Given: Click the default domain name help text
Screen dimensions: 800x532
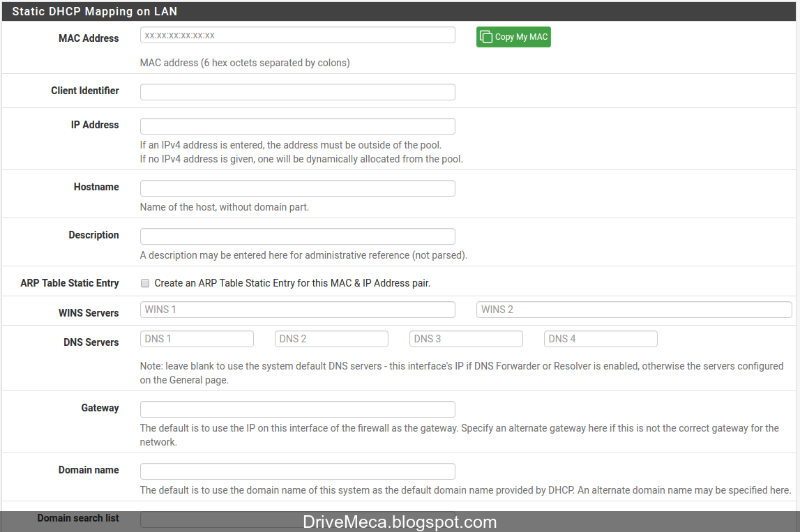Looking at the screenshot, I should pyautogui.click(x=465, y=490).
